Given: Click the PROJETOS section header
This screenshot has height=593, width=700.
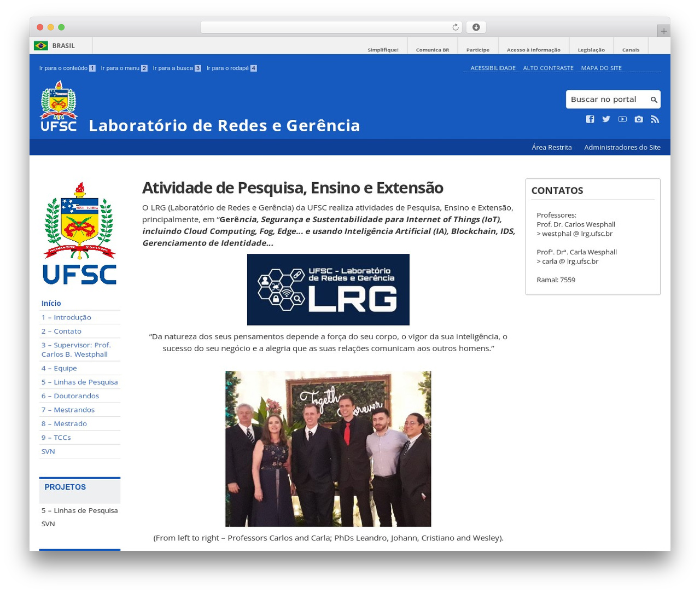Looking at the screenshot, I should 65,487.
